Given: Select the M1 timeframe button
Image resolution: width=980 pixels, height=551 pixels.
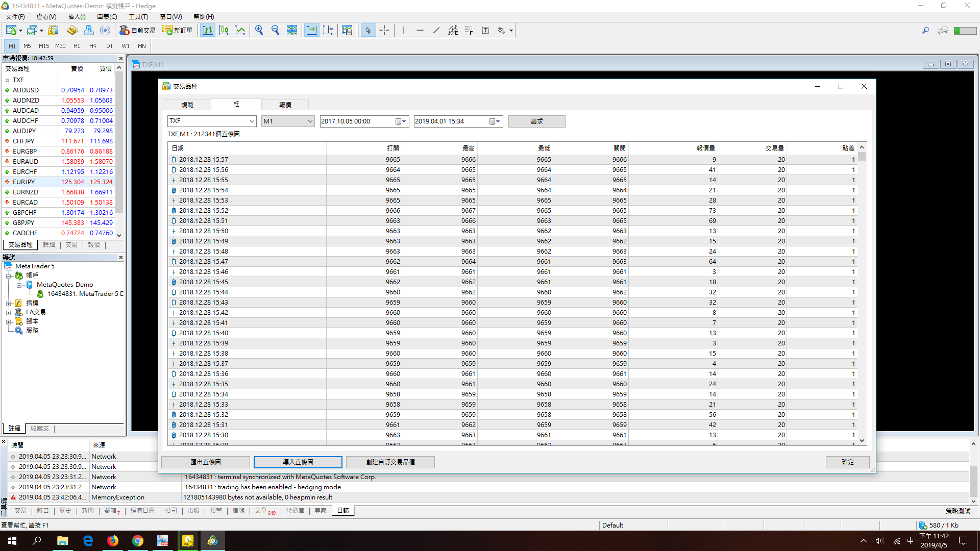Looking at the screenshot, I should (12, 46).
